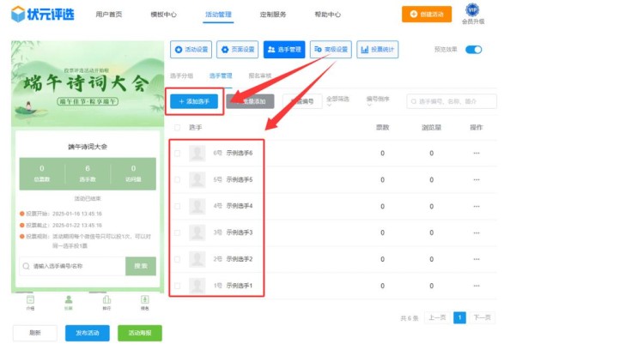644x356 pixels.
Task: Open the more-actions ellipsis for 示例选手1
Action: [476, 285]
